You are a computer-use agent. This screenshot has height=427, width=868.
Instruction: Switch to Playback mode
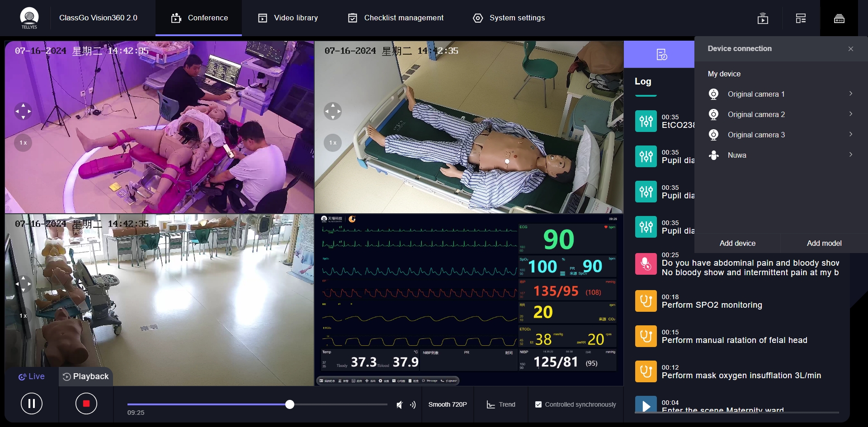[x=85, y=376]
